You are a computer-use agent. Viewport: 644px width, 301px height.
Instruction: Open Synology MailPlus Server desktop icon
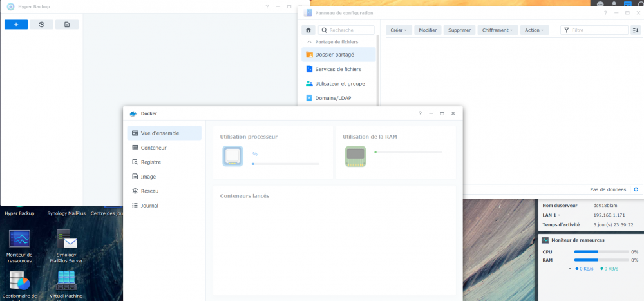pos(66,239)
